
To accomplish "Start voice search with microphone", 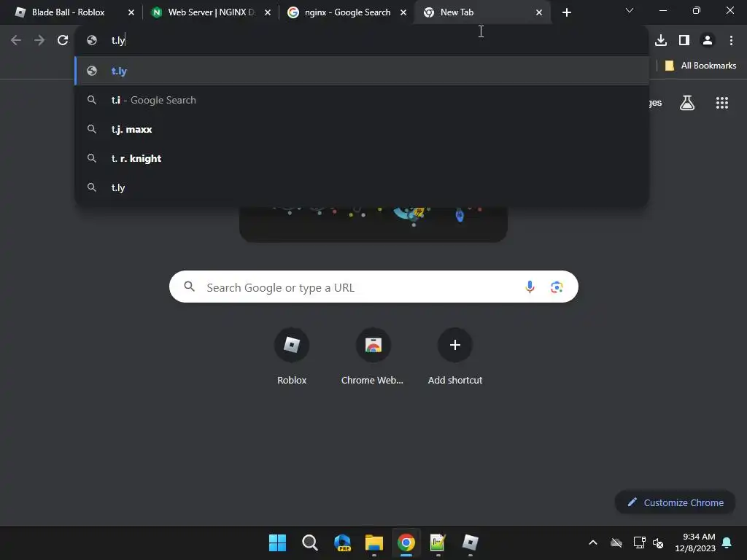I will click(x=530, y=287).
